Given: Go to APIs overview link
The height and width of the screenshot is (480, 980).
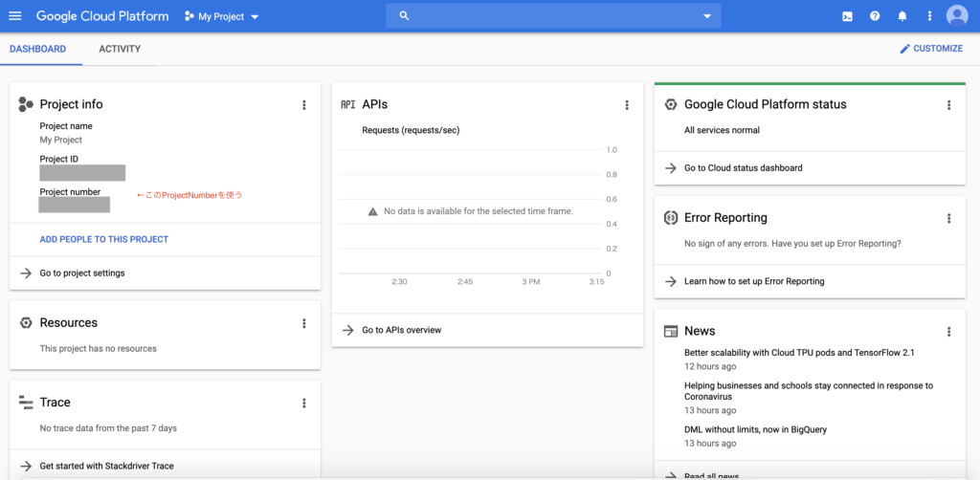Looking at the screenshot, I should pyautogui.click(x=402, y=330).
